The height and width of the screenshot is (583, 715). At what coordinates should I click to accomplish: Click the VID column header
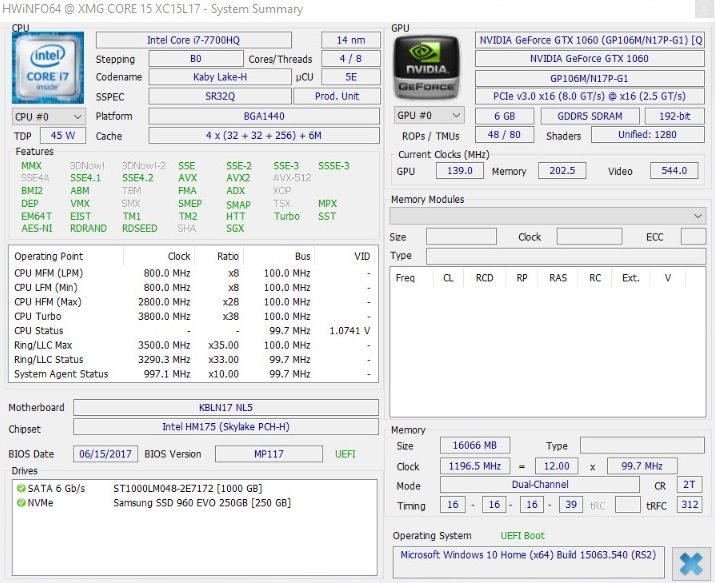click(362, 256)
